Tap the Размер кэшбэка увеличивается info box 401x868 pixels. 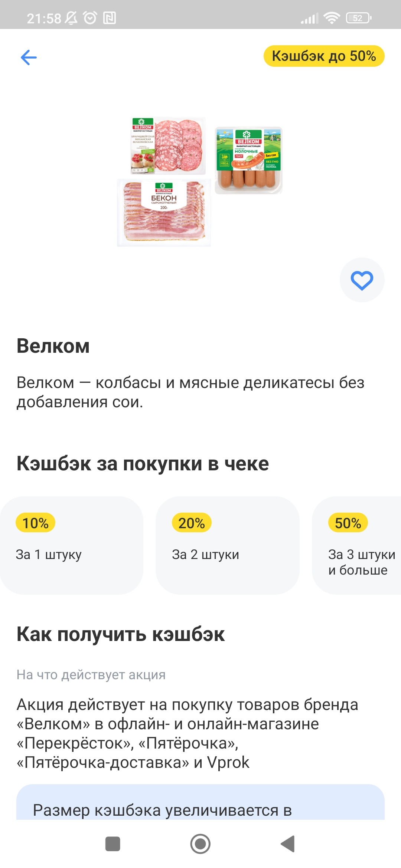tap(200, 802)
